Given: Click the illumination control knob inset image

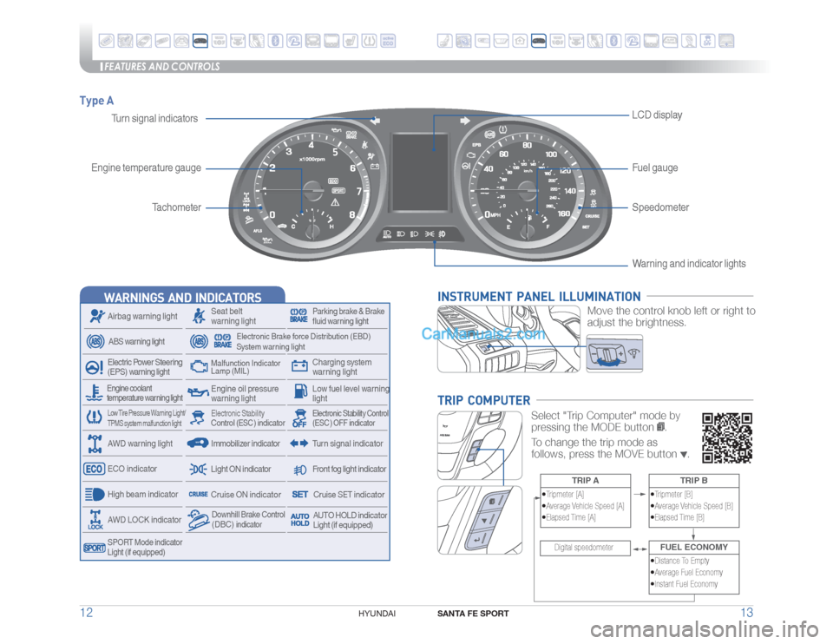Looking at the screenshot, I should [614, 353].
